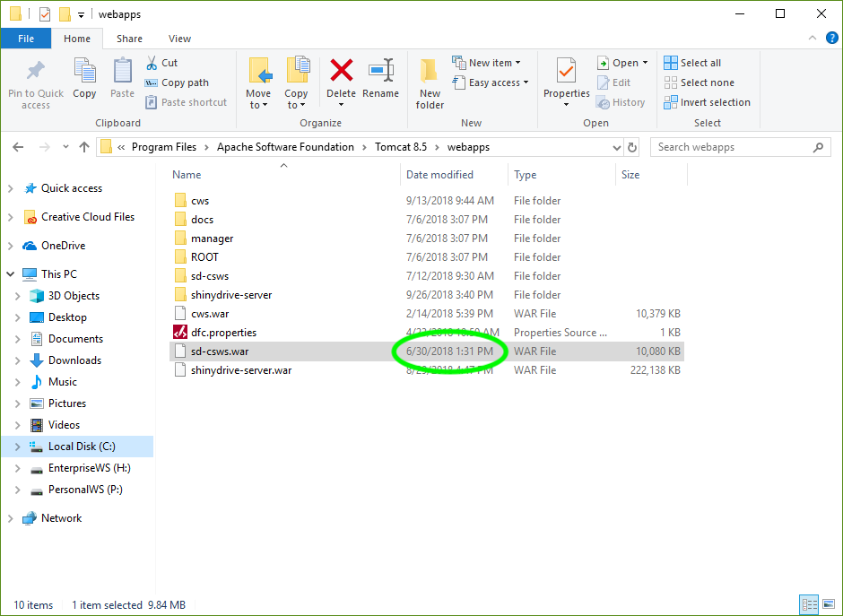Collapse the ribbon with chevron
The width and height of the screenshot is (843, 616).
coord(813,39)
